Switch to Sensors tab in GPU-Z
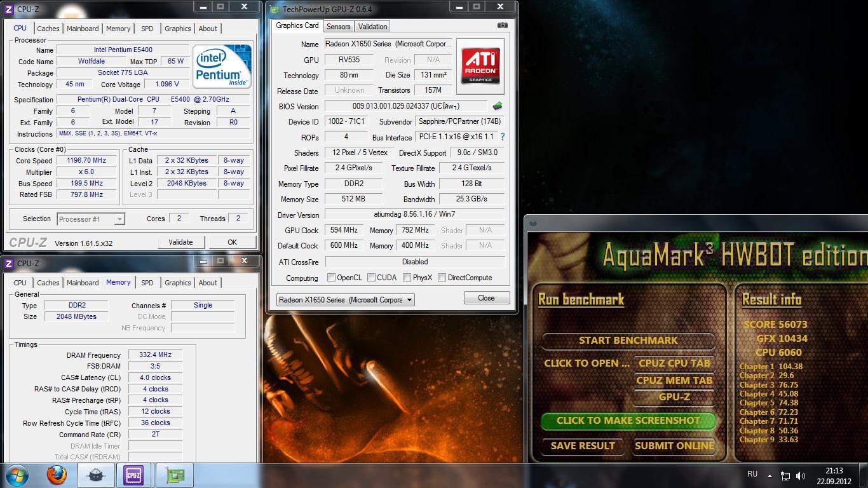 pyautogui.click(x=338, y=27)
